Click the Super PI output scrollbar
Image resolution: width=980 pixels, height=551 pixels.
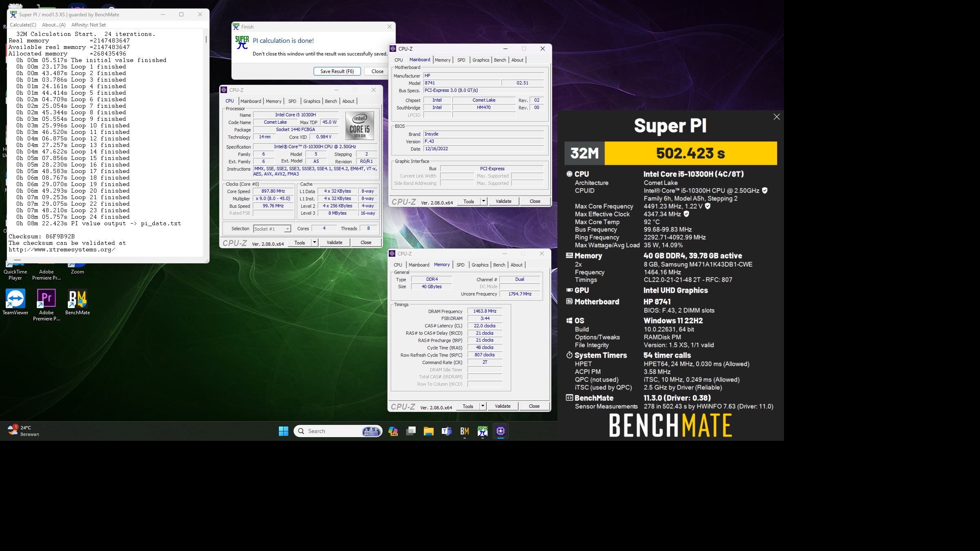206,40
